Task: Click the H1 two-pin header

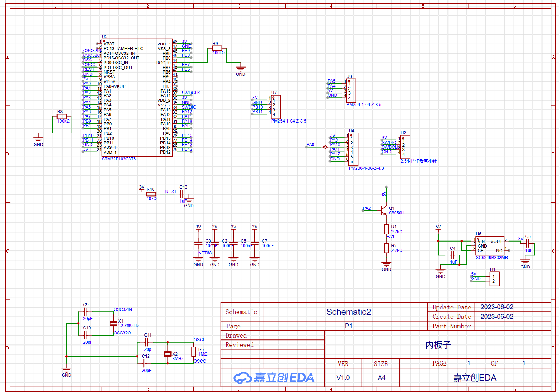Action: [x=494, y=279]
